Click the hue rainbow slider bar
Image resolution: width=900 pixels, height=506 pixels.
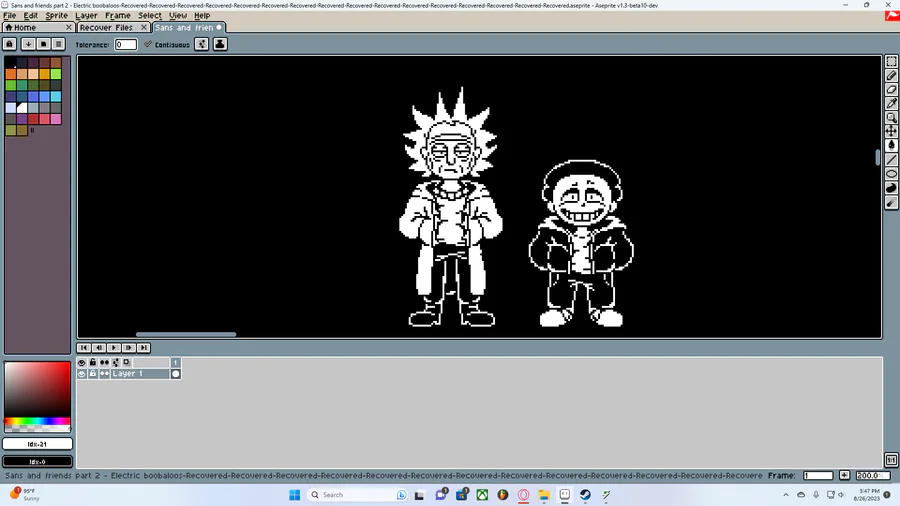coord(37,421)
